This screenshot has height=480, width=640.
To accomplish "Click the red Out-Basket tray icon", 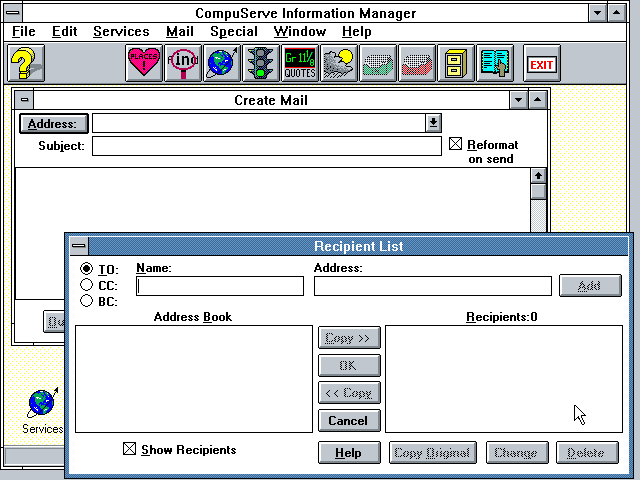I will click(x=417, y=63).
